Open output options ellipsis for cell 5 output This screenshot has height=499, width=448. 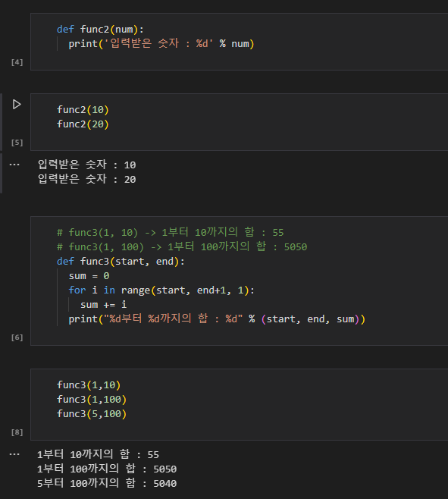coord(14,165)
